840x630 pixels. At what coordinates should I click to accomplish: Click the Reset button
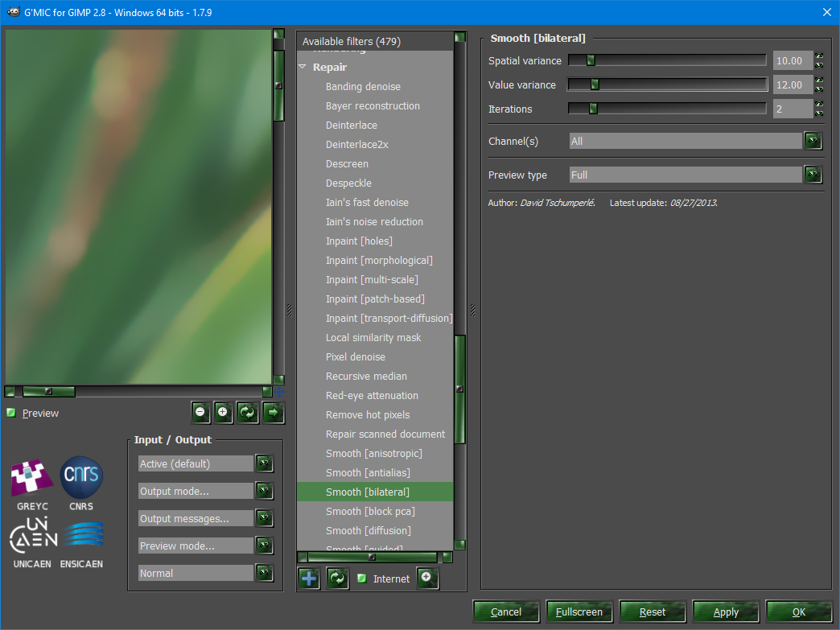point(653,611)
